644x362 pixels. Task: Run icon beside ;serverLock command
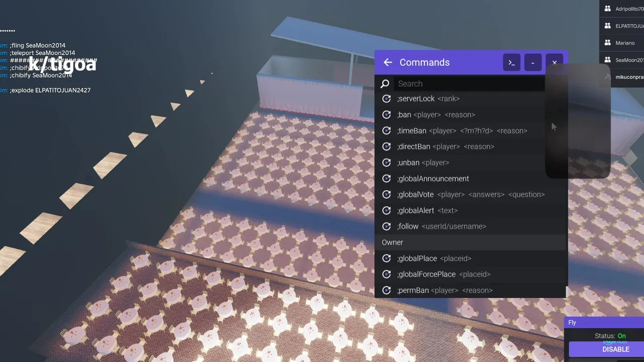pos(386,99)
